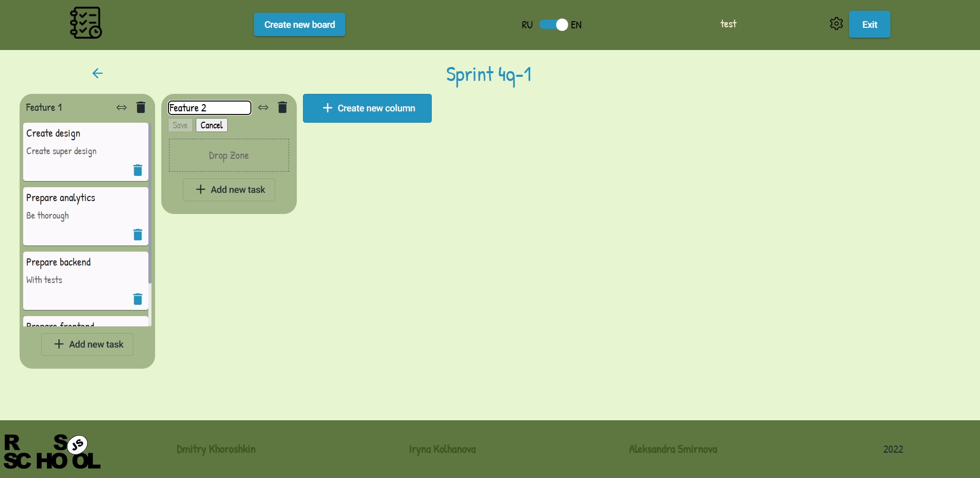Open Dmitry Khoroshkin's profile link
Screen dimensions: 980x478
(x=216, y=449)
